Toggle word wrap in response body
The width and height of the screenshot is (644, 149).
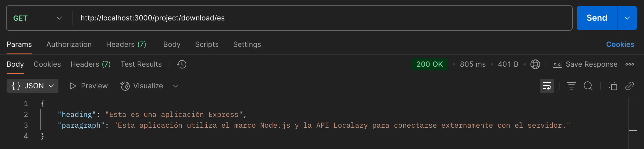coord(547,86)
